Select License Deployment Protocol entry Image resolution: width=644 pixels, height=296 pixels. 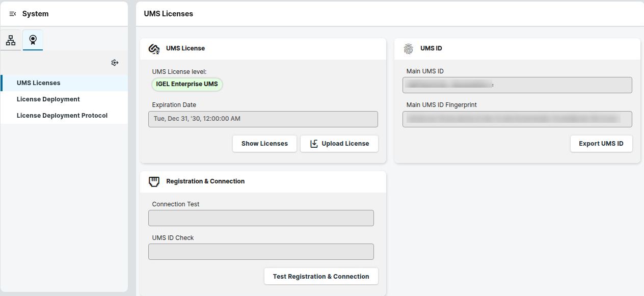pyautogui.click(x=62, y=116)
